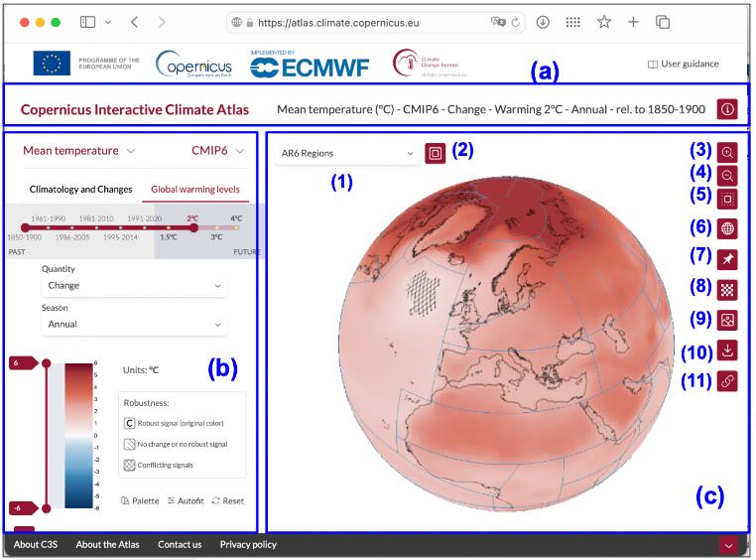
Task: Open the Season dropdown showing Annual
Action: (x=134, y=324)
